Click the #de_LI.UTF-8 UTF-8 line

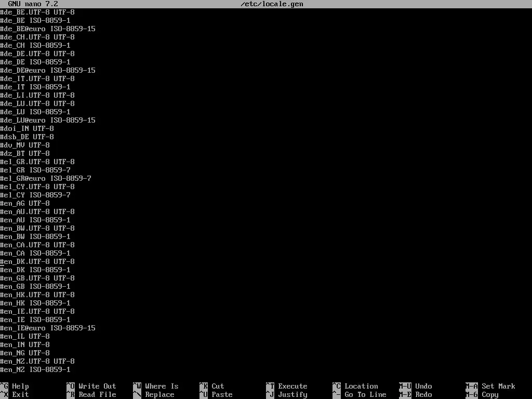pos(37,96)
